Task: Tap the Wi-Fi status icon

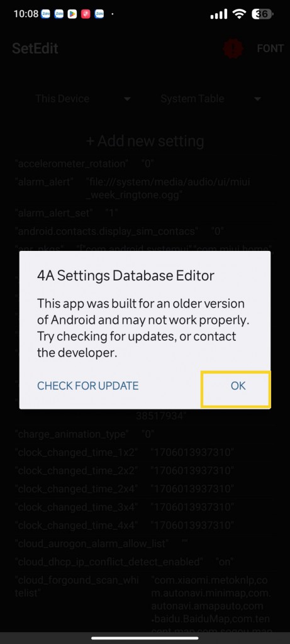Action: pos(238,14)
